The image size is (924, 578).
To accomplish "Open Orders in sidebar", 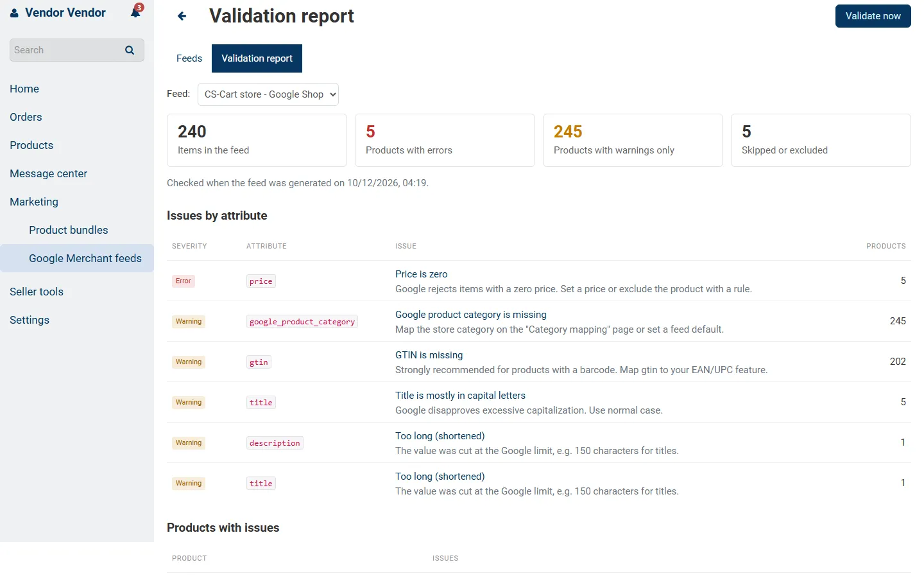I will (x=26, y=117).
